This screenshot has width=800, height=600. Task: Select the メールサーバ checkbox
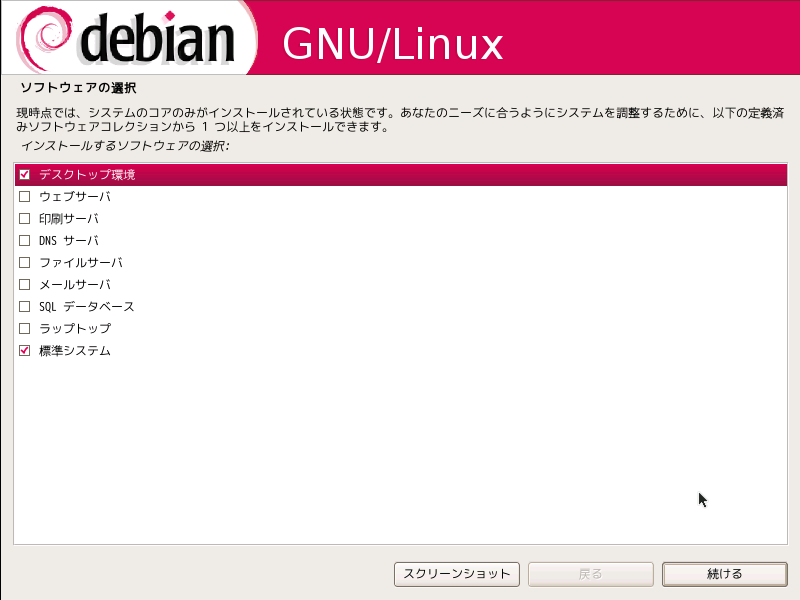click(x=24, y=284)
